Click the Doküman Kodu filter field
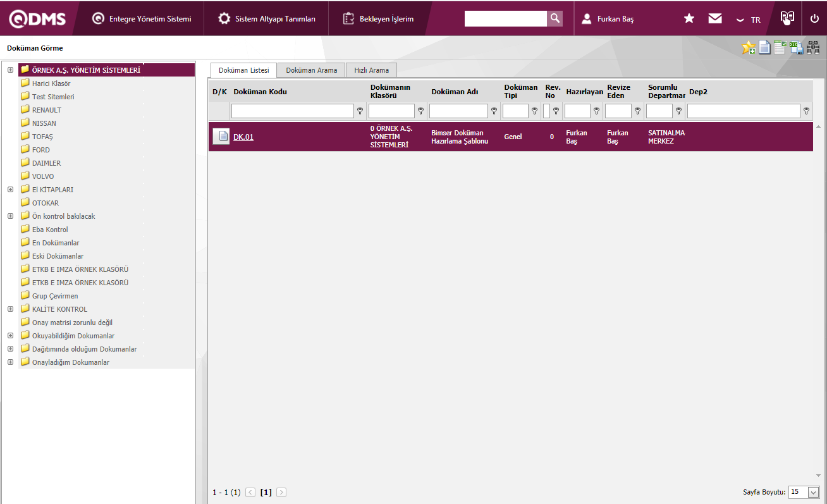This screenshot has width=827, height=504. (293, 111)
